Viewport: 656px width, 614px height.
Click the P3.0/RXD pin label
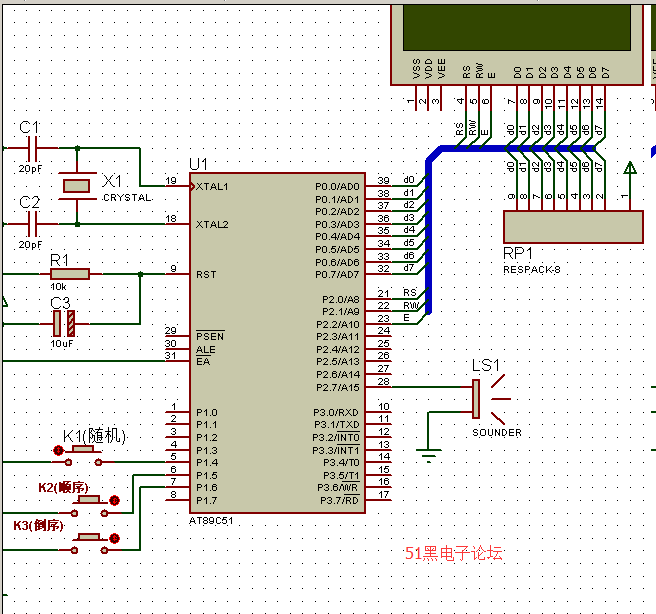336,412
